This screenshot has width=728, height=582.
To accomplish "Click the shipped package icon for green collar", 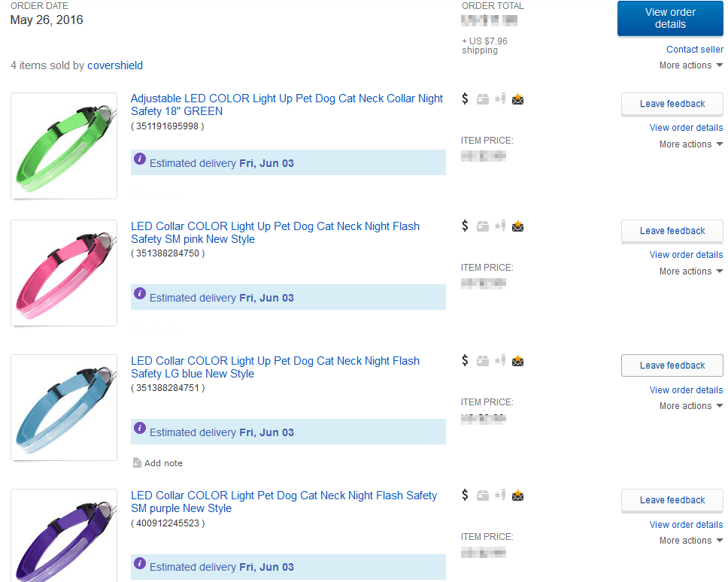I will point(483,99).
